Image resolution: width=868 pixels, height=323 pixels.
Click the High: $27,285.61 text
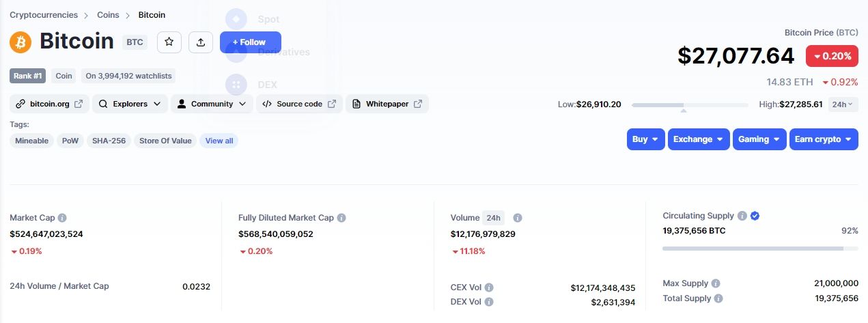coord(791,104)
